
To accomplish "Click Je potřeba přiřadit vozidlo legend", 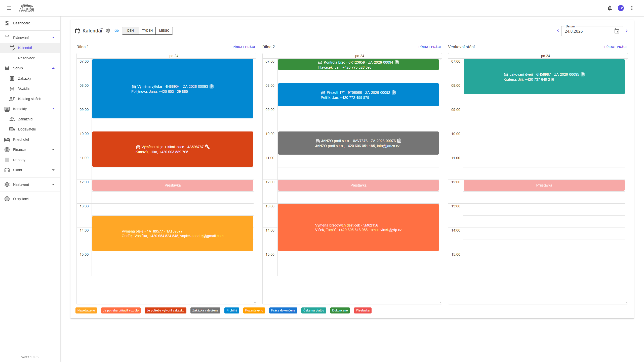I will coord(121,310).
